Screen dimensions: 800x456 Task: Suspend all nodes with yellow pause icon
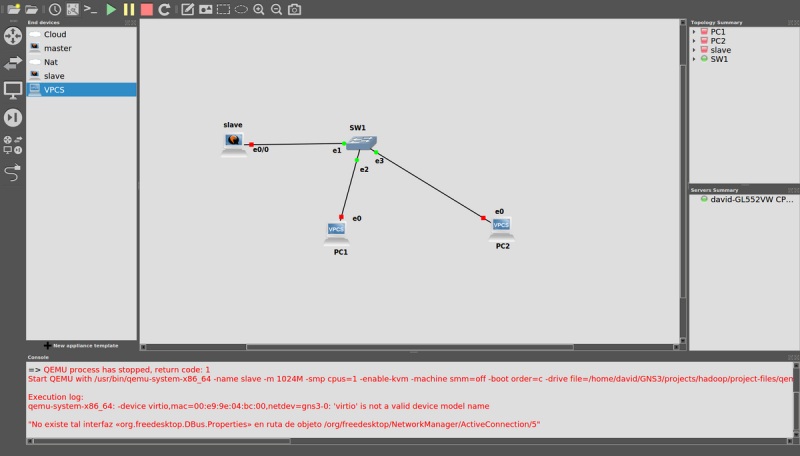tap(129, 9)
